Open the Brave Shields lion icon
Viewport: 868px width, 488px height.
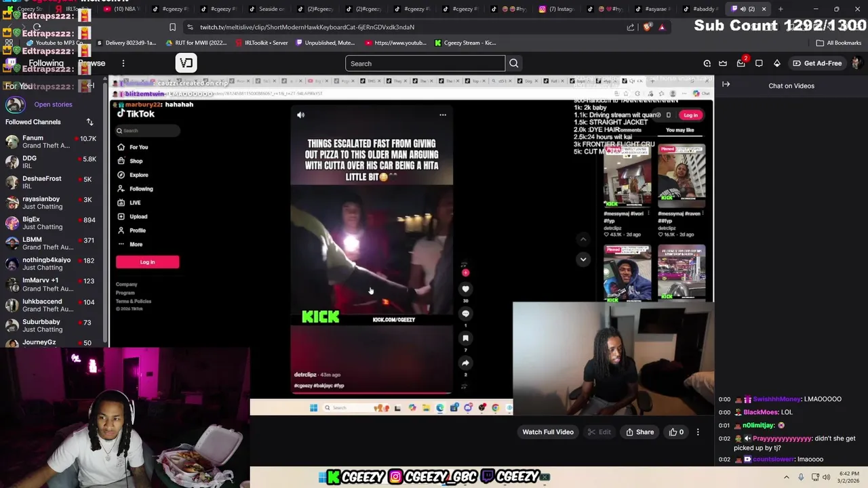point(646,27)
